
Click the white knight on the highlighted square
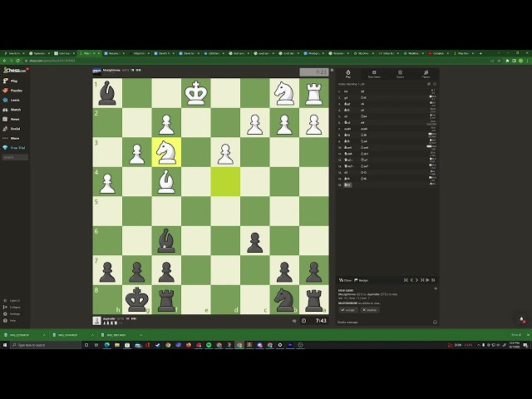[x=166, y=152]
